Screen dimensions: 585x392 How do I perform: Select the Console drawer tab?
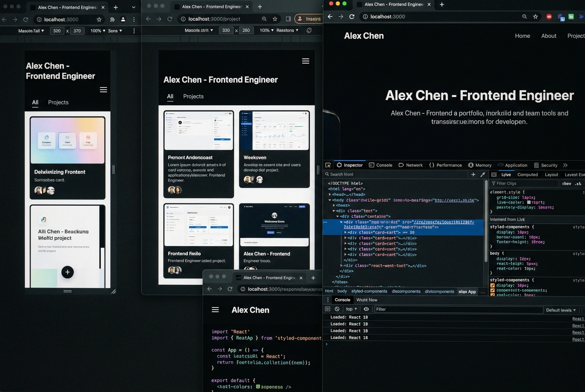(342, 300)
